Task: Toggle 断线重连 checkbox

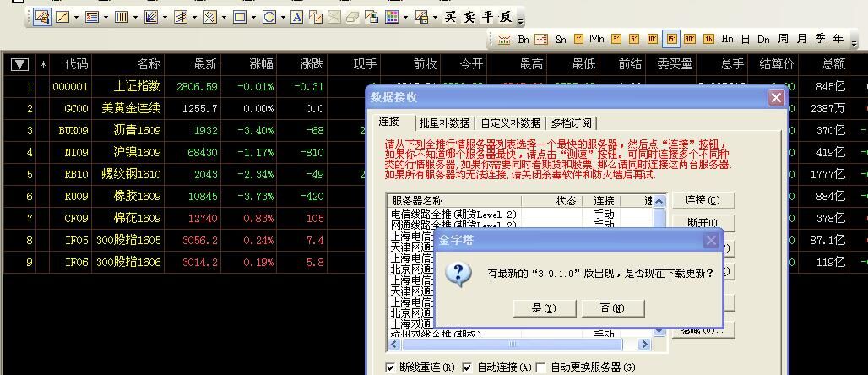Action: [390, 367]
